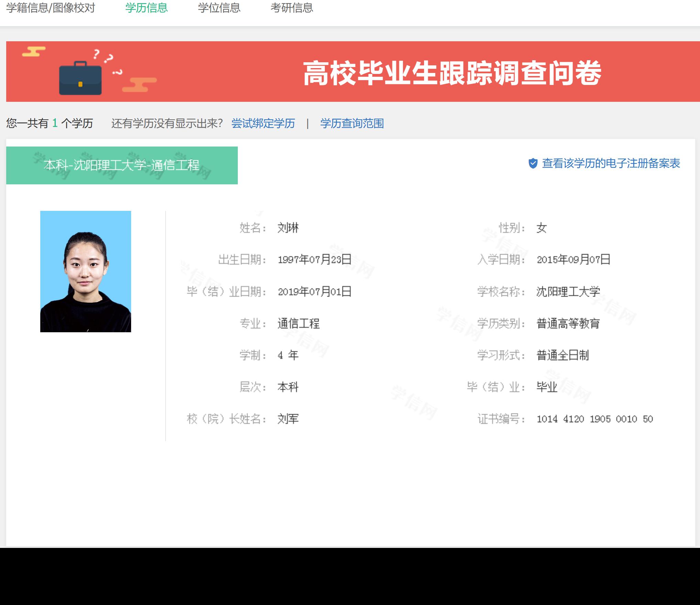Screen dimensions: 700x605
Task: Open the 学历查询范围 link
Action: 352,123
